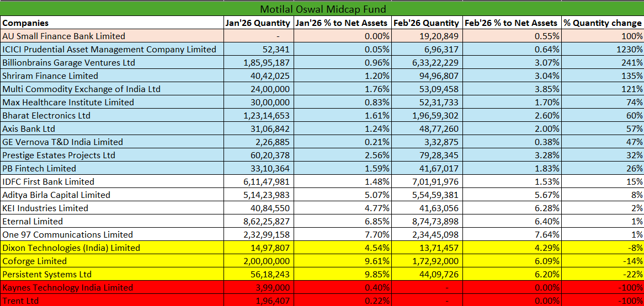This screenshot has width=644, height=306.
Task: Select the AU Small Finance Bank Limited cell
Action: click(111, 36)
